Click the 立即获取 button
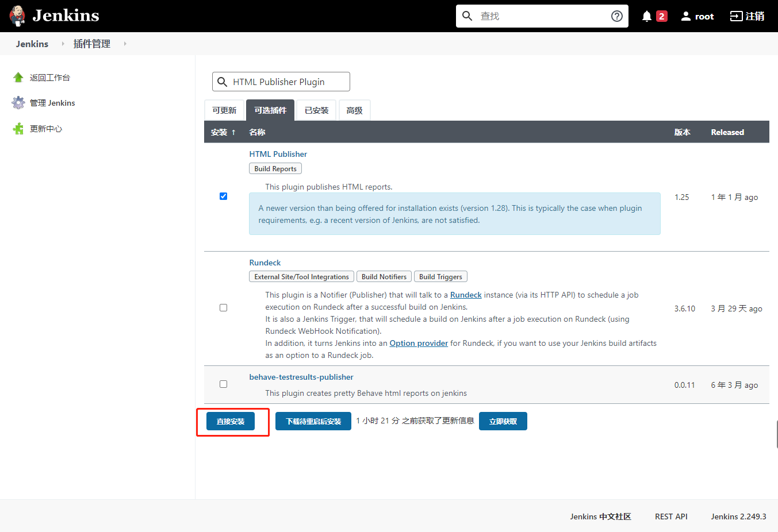The height and width of the screenshot is (532, 778). (503, 421)
